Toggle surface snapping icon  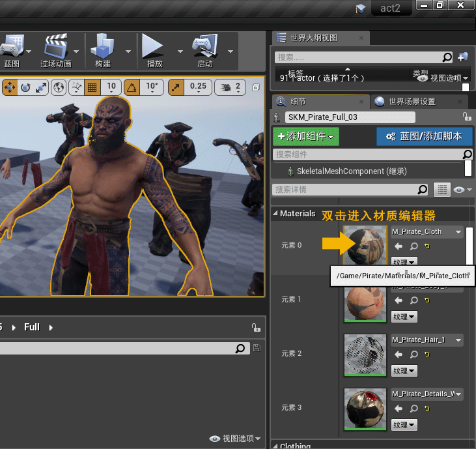(76, 88)
